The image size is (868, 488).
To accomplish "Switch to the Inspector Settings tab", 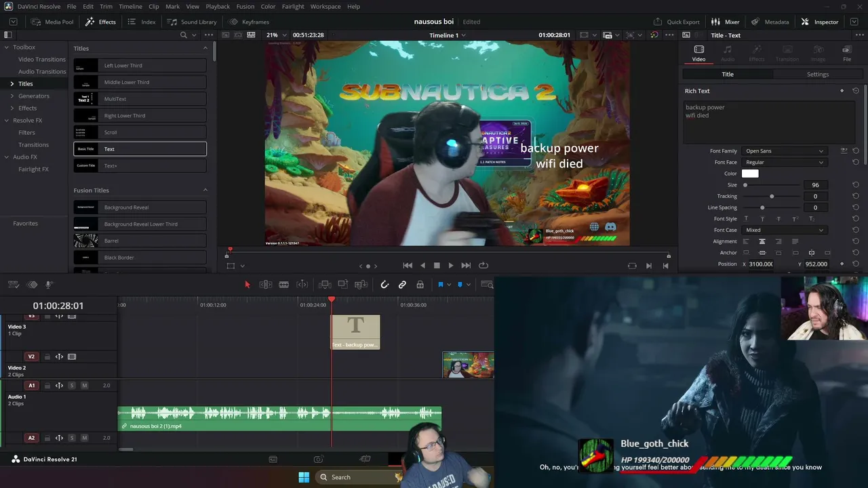I will (x=818, y=75).
